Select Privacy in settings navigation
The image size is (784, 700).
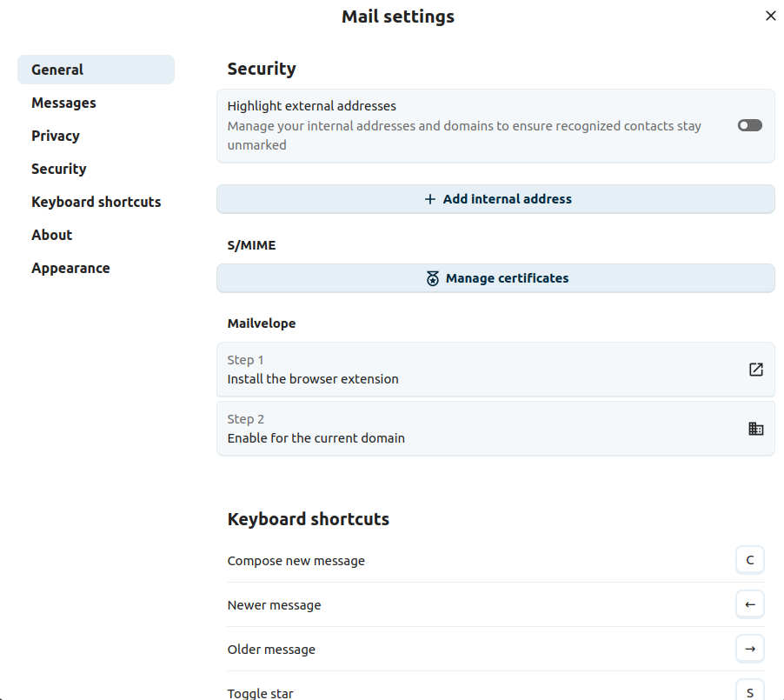56,136
